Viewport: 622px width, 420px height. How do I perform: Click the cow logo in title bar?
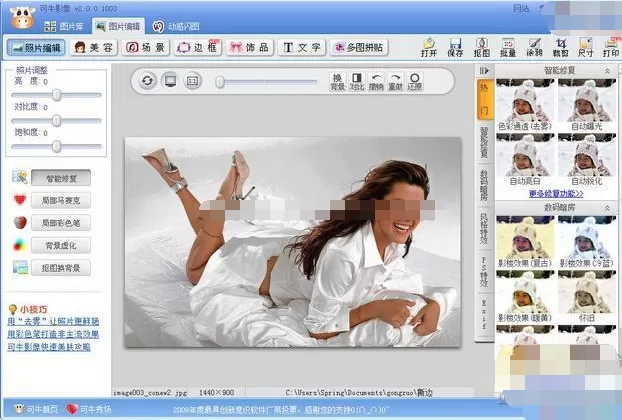coord(22,17)
